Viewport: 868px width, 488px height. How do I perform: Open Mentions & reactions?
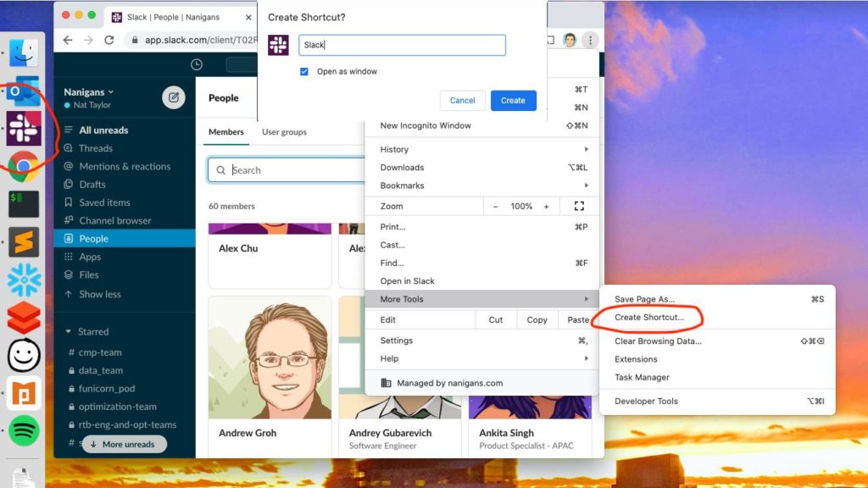click(125, 166)
